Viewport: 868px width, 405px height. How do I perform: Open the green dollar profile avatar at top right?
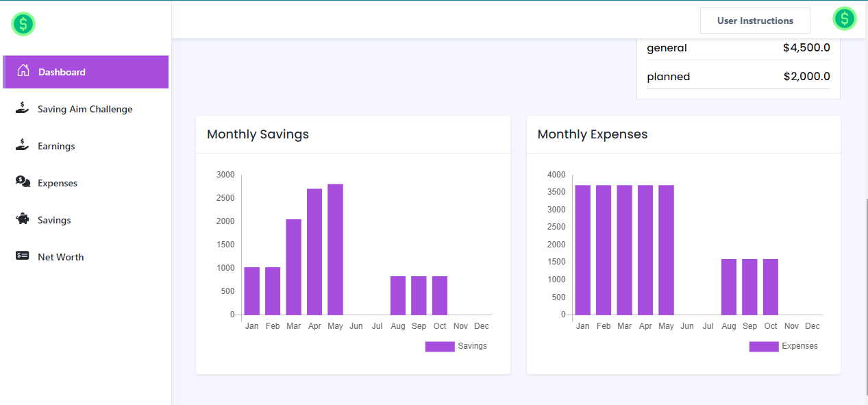coord(844,19)
